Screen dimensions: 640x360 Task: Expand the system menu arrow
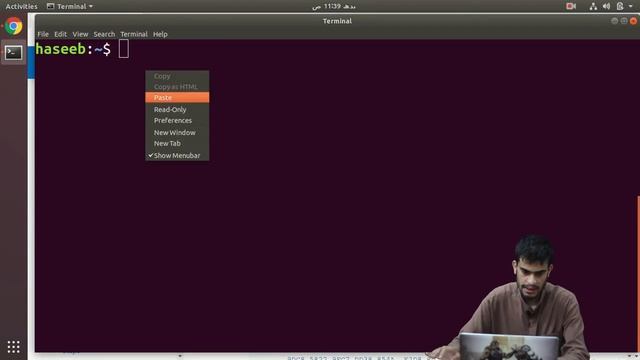631,7
